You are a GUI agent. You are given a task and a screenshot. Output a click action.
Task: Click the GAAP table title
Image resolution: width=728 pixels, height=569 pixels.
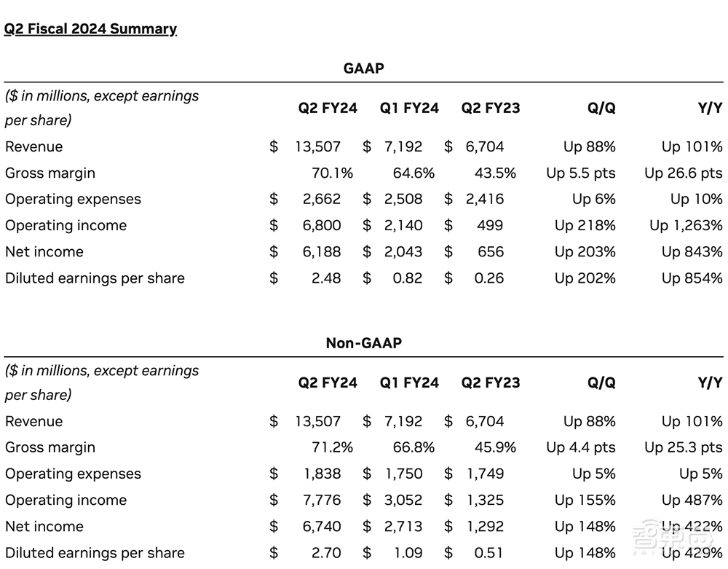point(363,68)
